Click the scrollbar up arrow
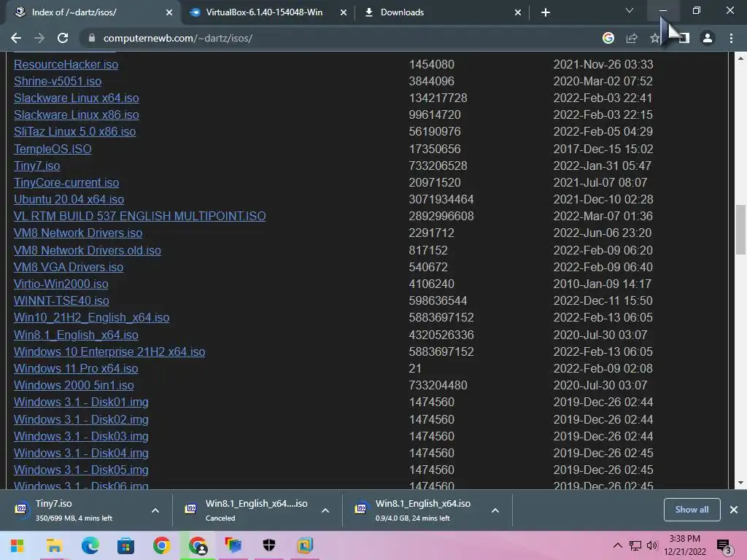Image resolution: width=747 pixels, height=560 pixels. coord(740,58)
